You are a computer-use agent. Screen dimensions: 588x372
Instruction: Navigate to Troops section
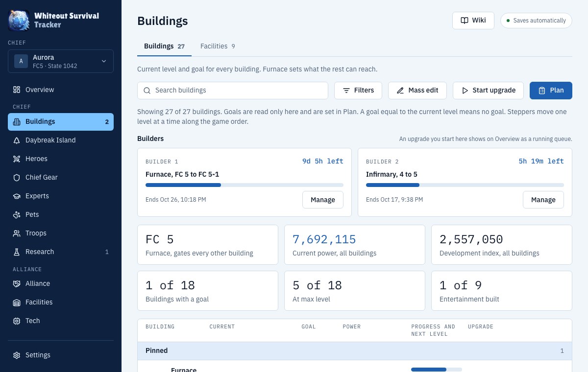[x=61, y=233]
